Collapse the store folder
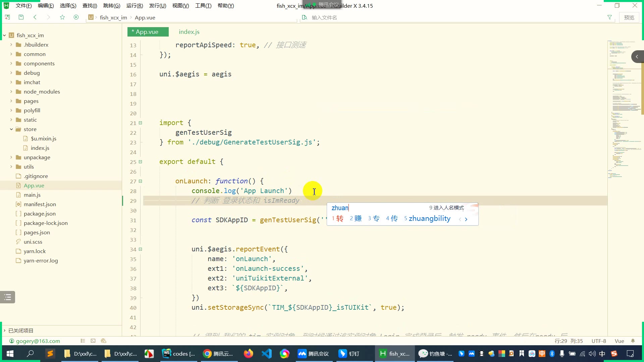 pos(11,129)
